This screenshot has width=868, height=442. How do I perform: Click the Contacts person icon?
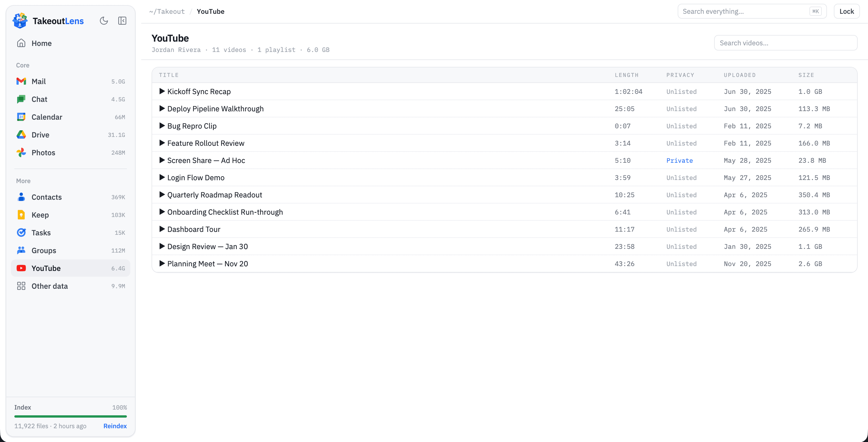click(x=21, y=197)
